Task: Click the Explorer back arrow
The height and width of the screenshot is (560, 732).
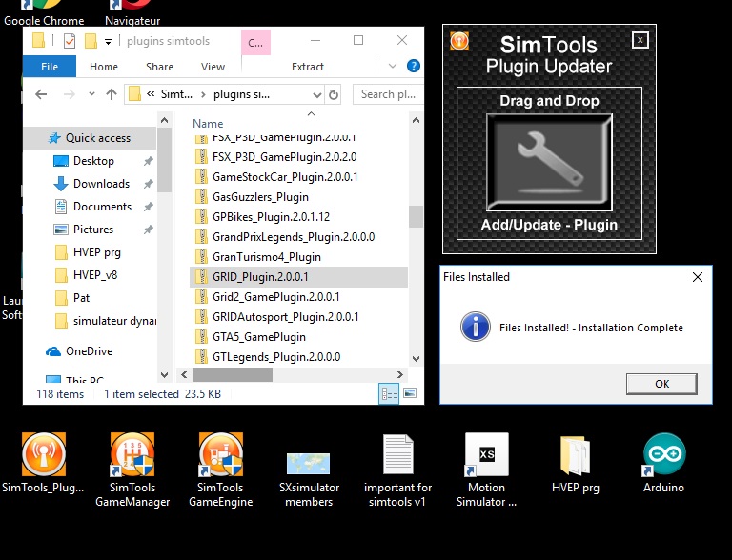Action: [x=41, y=94]
